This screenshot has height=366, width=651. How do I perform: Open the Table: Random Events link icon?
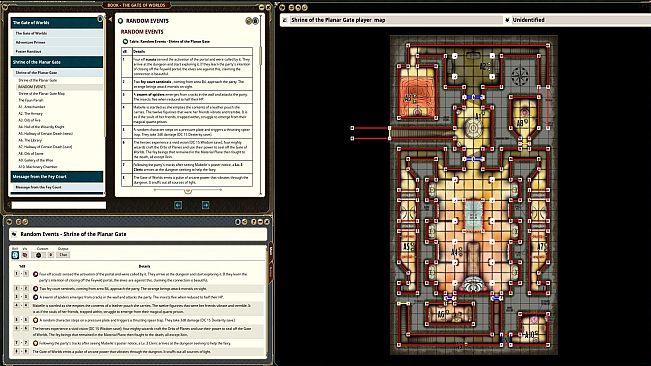[125, 41]
